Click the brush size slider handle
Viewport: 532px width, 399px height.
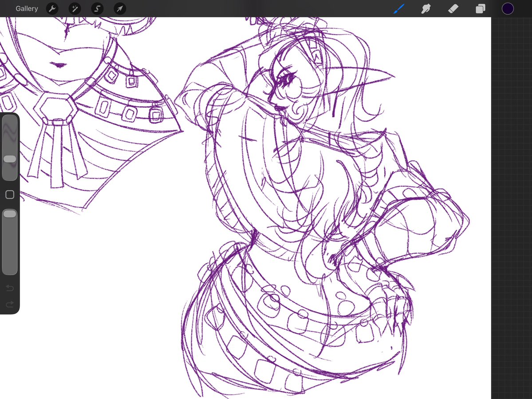coord(9,159)
